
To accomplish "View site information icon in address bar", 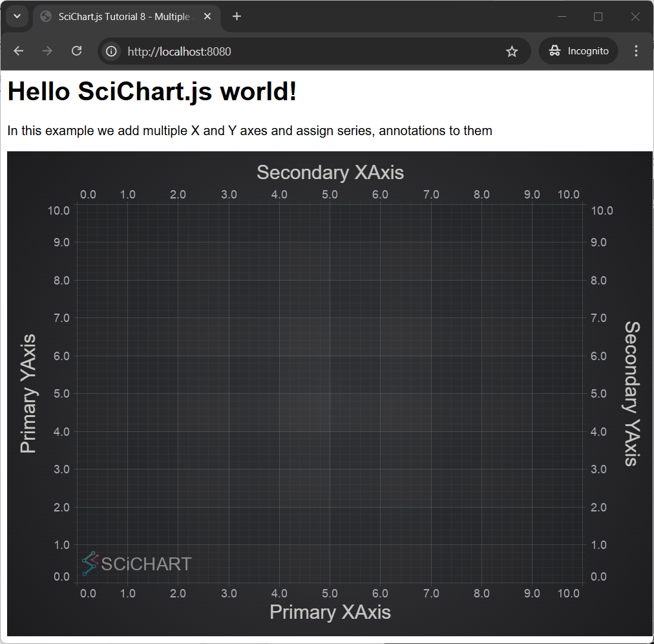I will point(112,51).
